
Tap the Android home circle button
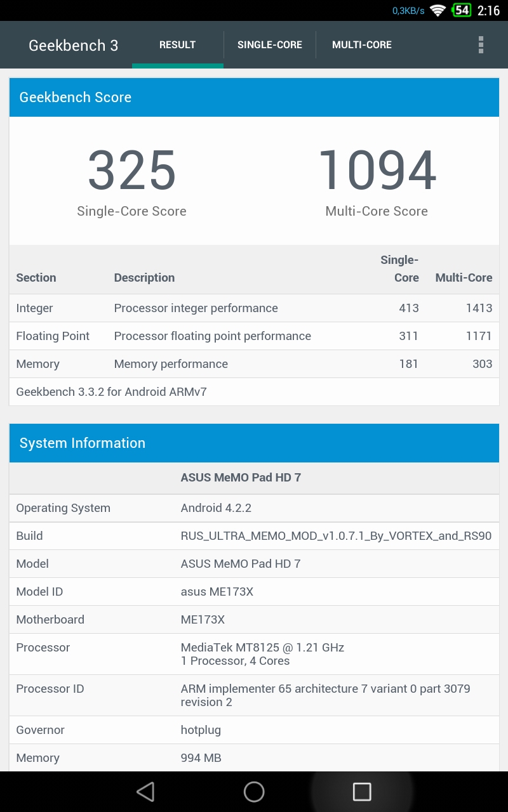[254, 791]
